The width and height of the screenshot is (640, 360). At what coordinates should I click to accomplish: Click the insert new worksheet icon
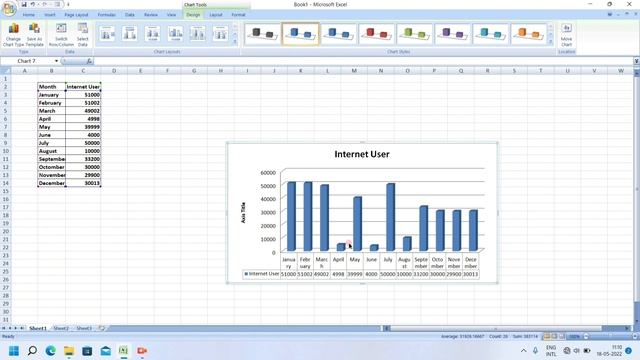click(102, 329)
